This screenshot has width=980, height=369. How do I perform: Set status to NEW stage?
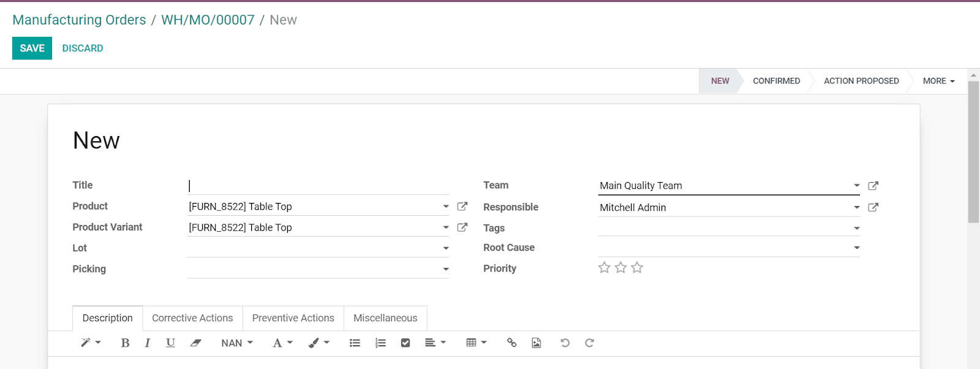tap(720, 81)
